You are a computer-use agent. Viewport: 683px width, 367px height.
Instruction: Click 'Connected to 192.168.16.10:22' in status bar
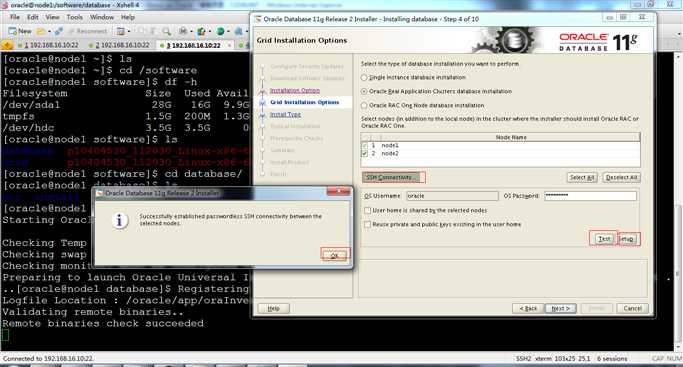[x=47, y=359]
